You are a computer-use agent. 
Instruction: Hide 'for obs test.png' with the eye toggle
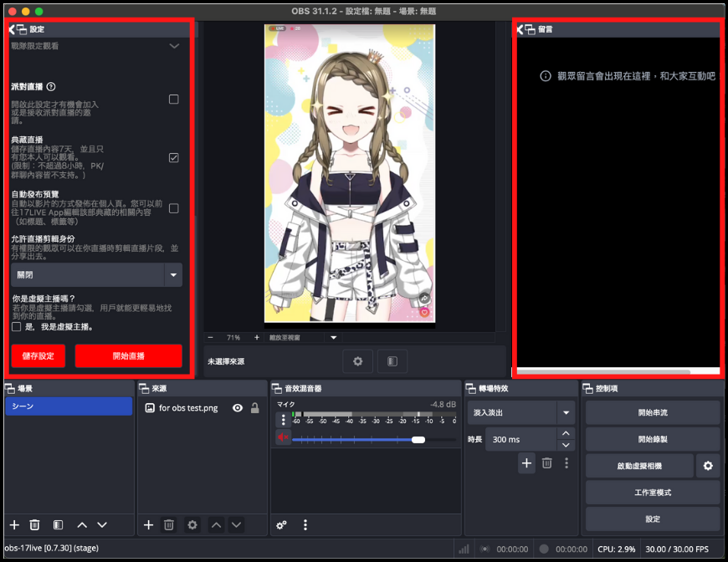(x=238, y=408)
